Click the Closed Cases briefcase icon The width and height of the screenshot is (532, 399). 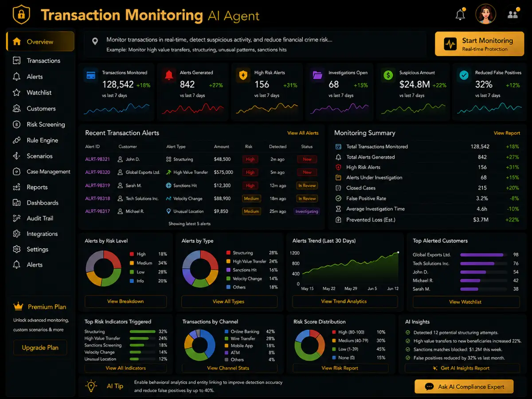338,188
